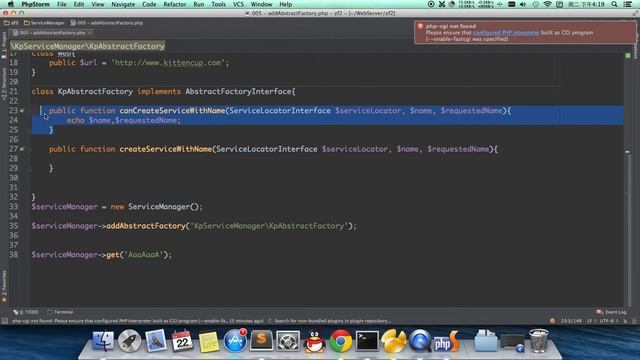Click the Wi-Fi status icon in the menu bar
This screenshot has height=360, width=640.
coord(547,4)
